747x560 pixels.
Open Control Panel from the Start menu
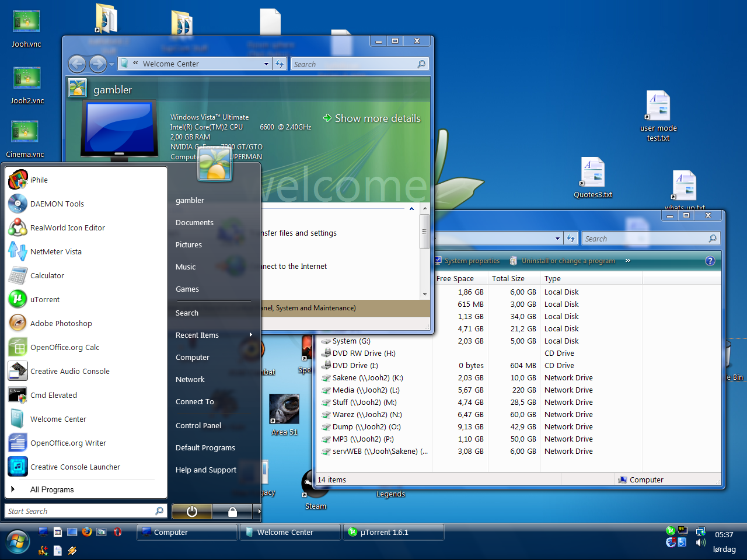198,425
